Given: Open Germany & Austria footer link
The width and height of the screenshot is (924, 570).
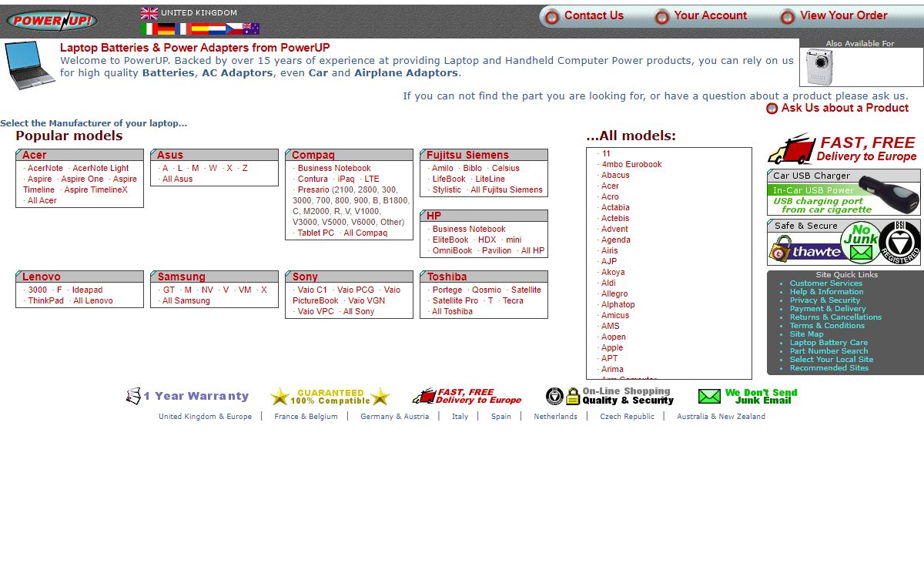Looking at the screenshot, I should coord(394,417).
